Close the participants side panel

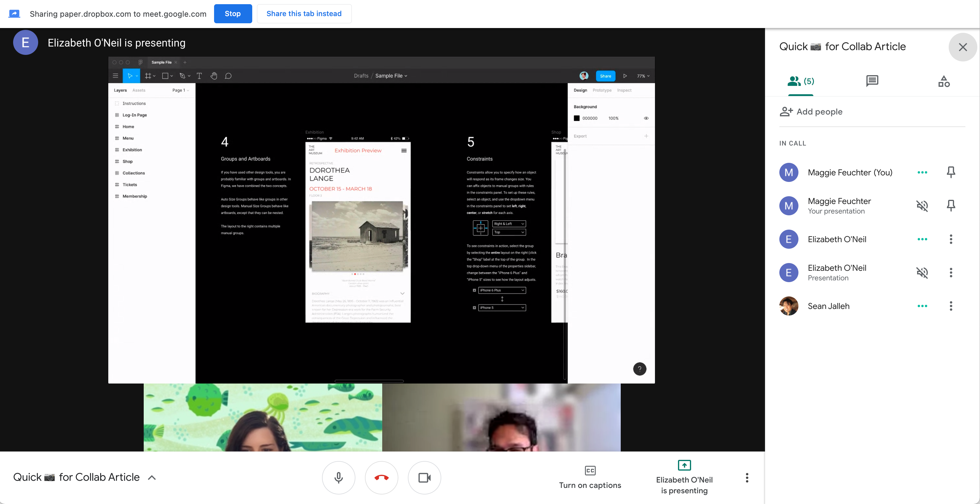click(x=962, y=47)
